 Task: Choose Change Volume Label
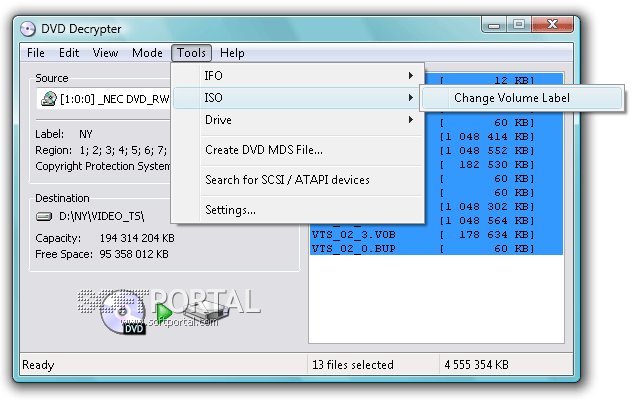(x=514, y=98)
